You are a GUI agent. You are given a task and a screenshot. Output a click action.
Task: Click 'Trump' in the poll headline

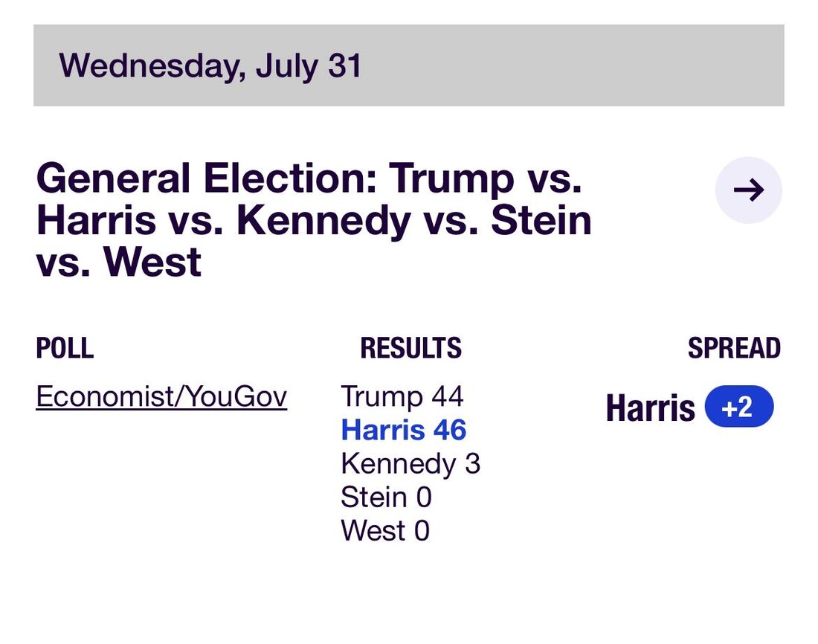click(x=451, y=179)
